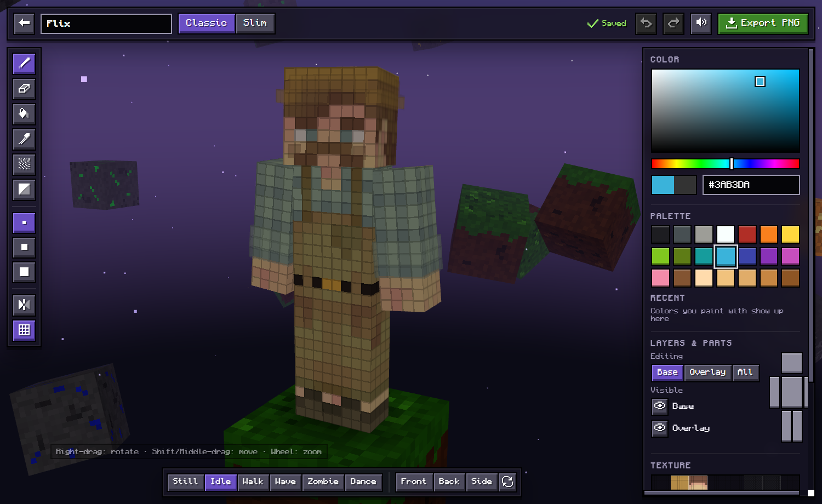Switch to the Classic model
This screenshot has width=822, height=504.
pyautogui.click(x=207, y=23)
